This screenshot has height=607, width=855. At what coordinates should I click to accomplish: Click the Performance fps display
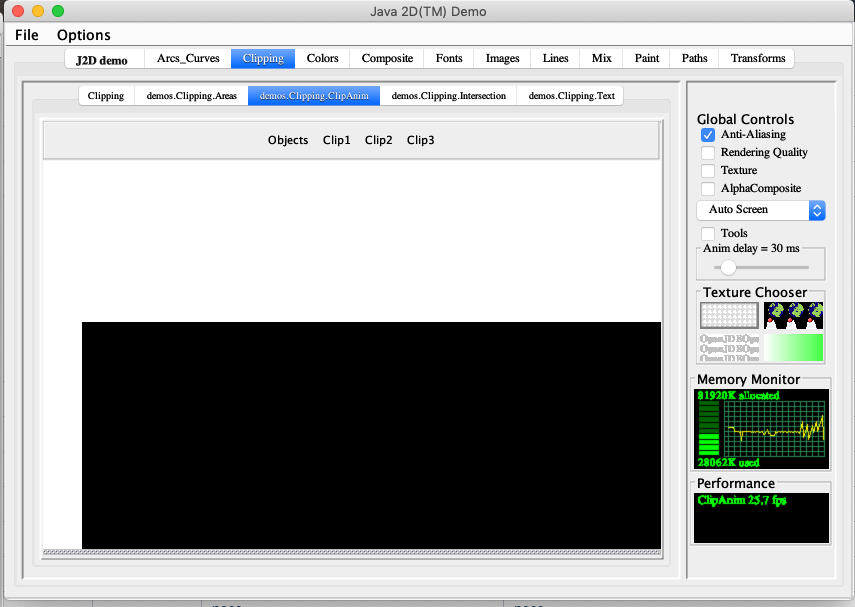[x=761, y=517]
